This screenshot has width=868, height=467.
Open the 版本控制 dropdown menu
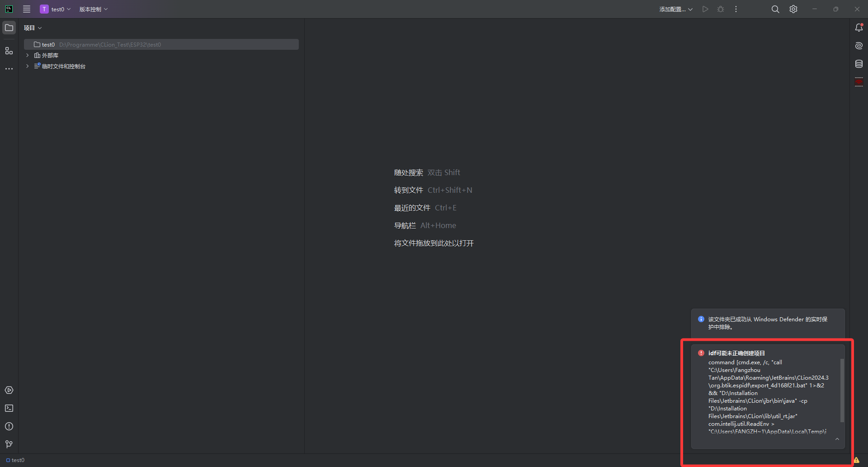[x=94, y=9]
